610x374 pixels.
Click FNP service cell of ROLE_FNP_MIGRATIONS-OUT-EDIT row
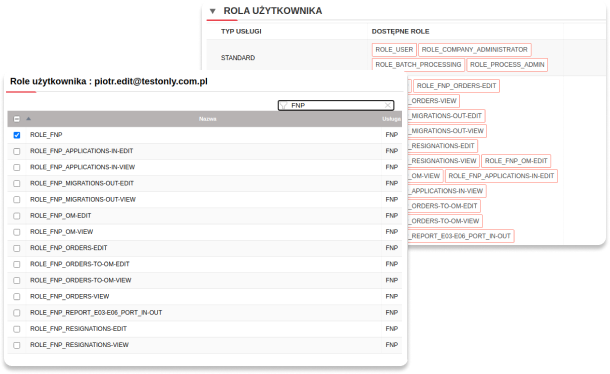click(x=392, y=183)
